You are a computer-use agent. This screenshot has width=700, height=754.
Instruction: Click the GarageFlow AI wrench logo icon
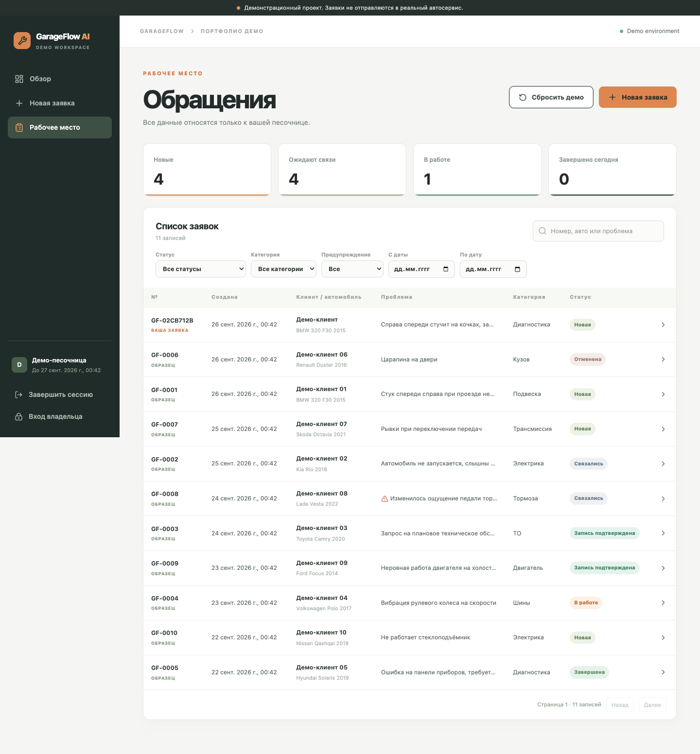22,41
